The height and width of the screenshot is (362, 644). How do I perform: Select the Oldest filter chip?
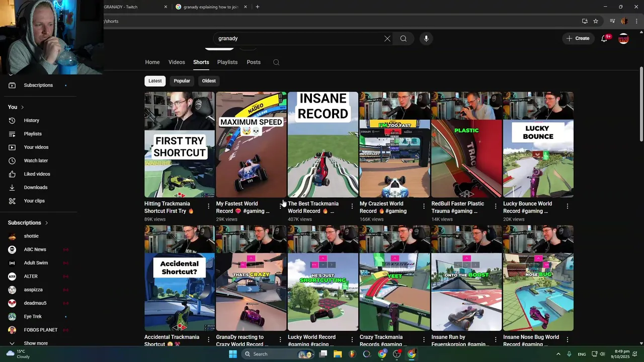(x=209, y=81)
